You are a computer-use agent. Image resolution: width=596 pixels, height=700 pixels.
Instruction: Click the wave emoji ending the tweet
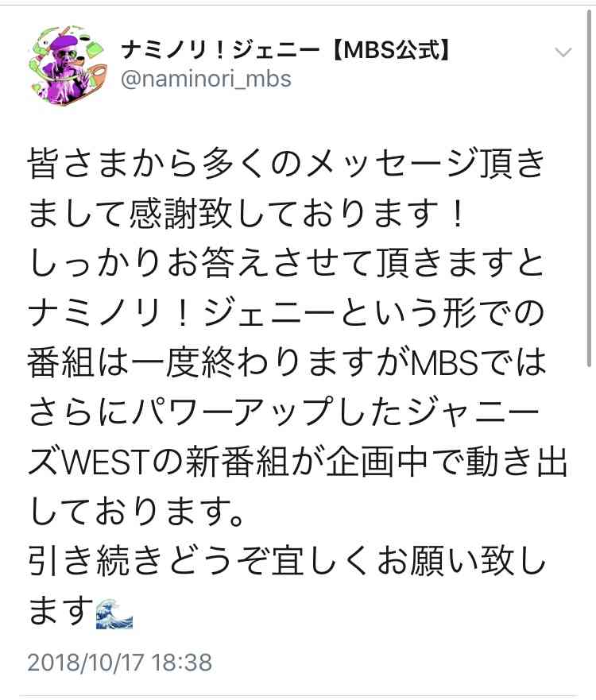(114, 613)
